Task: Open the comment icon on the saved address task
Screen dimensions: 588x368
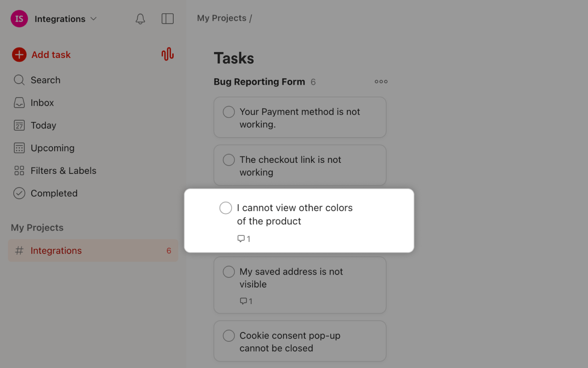Action: tap(243, 301)
